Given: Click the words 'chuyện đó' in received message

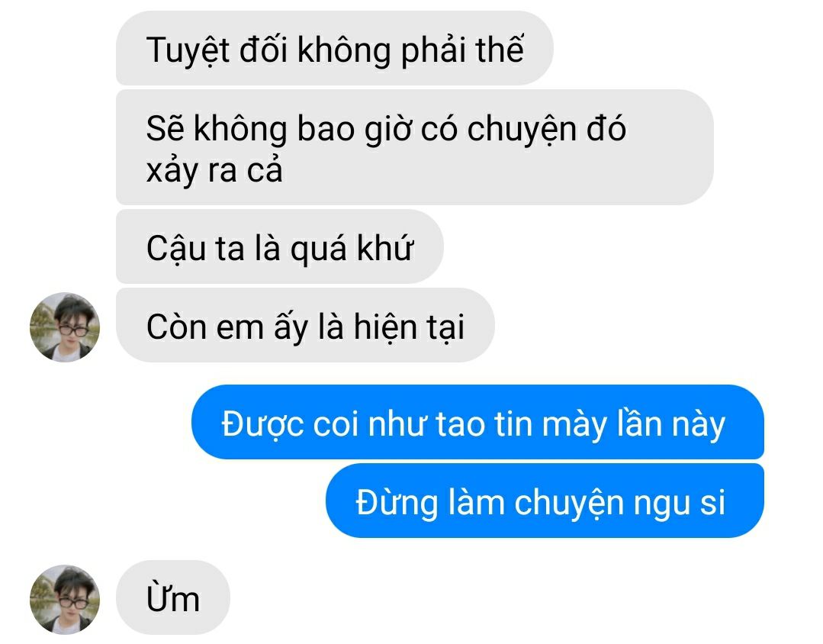Looking at the screenshot, I should (x=546, y=129).
